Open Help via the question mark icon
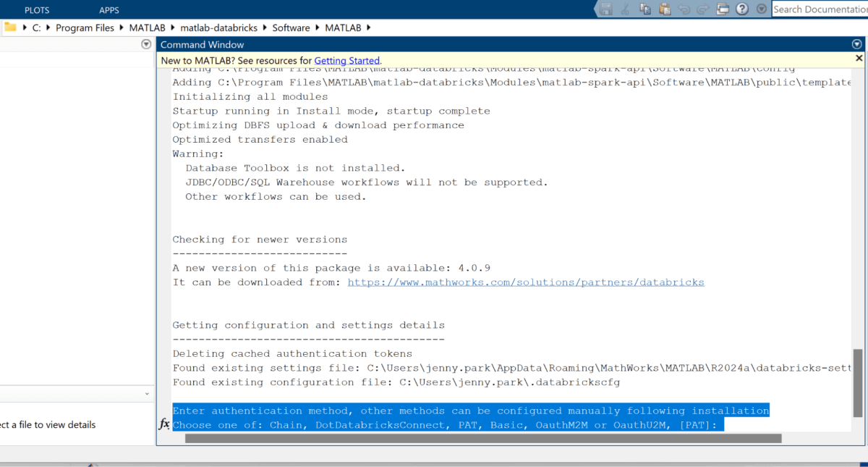Screen dimensions: 868x467 tap(741, 9)
